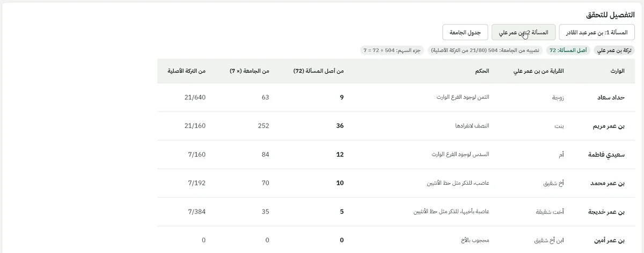
Task: Click value 252 in بن عمر مريم row
Action: click(263, 126)
